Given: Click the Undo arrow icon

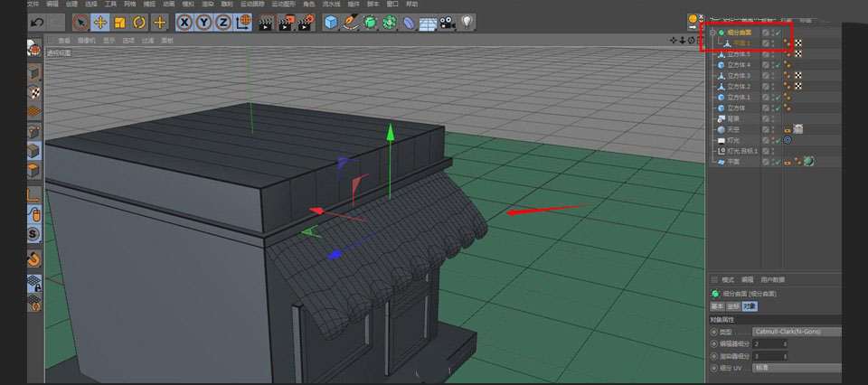Looking at the screenshot, I should [x=37, y=22].
